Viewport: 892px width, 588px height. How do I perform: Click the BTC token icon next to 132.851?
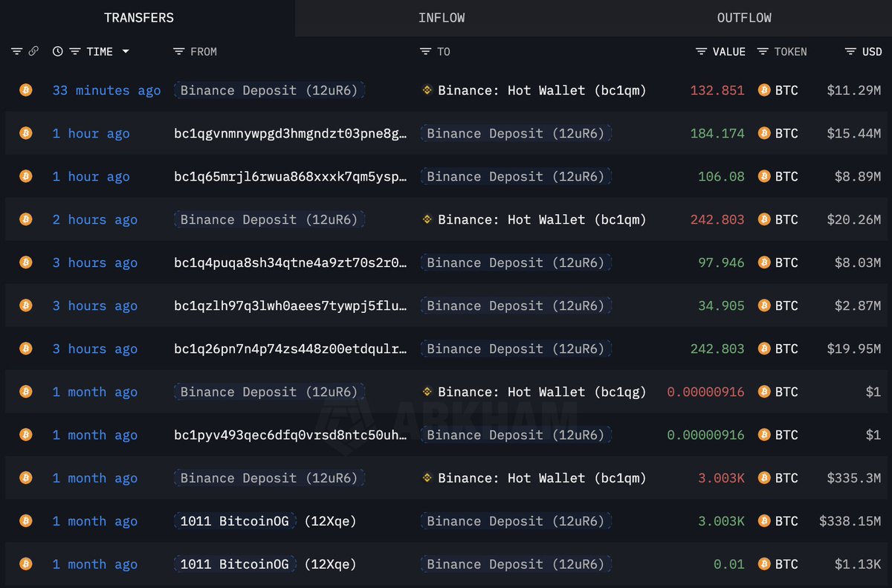coord(763,90)
